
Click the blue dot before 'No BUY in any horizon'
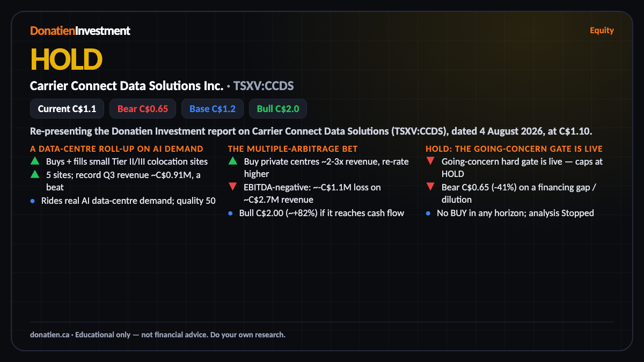tap(429, 213)
